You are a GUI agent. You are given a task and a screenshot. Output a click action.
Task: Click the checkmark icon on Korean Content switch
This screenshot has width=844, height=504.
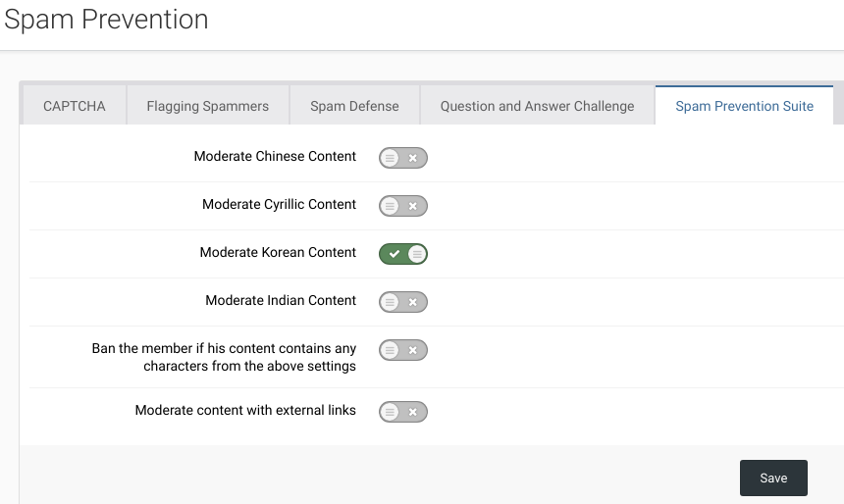pyautogui.click(x=394, y=254)
